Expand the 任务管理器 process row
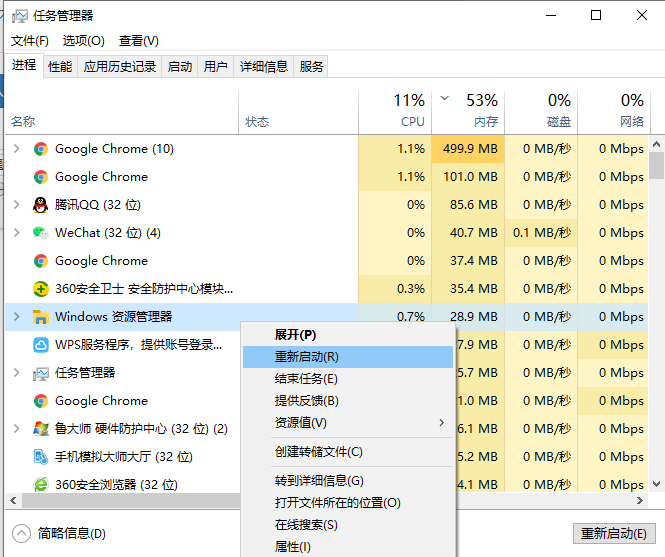Image resolution: width=665 pixels, height=557 pixels. pyautogui.click(x=17, y=372)
